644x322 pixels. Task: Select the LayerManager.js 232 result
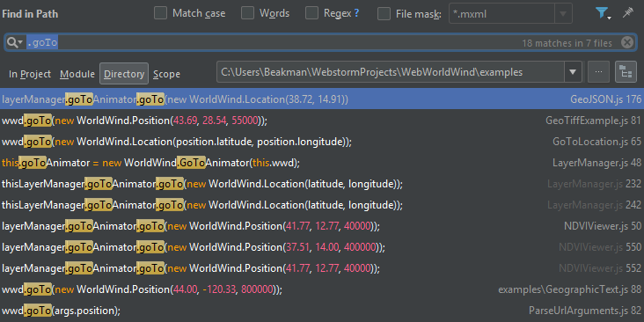pyautogui.click(x=322, y=184)
